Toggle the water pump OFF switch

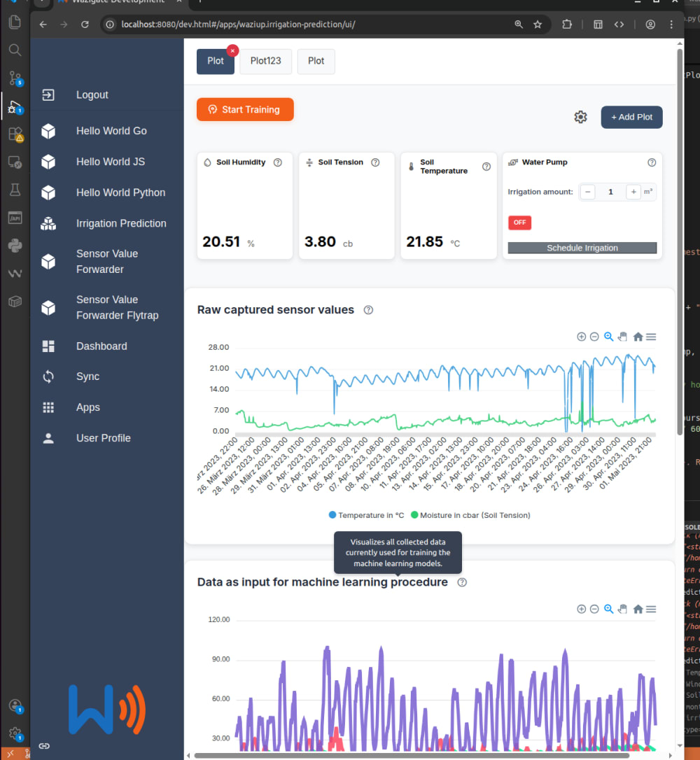point(519,223)
